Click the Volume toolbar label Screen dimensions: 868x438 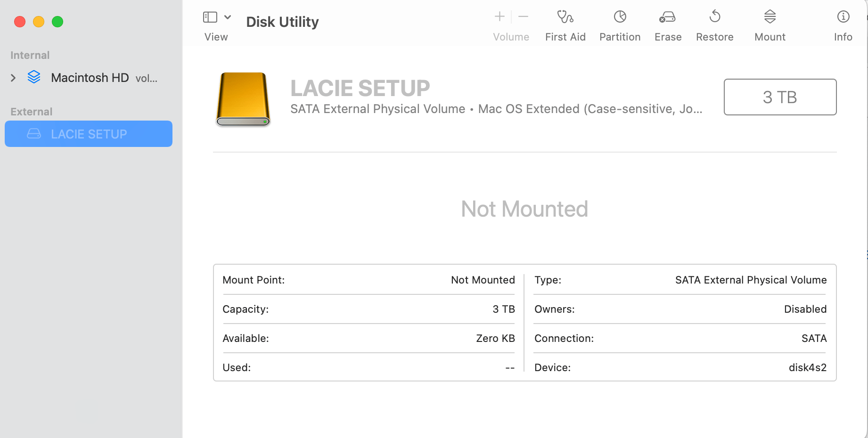pyautogui.click(x=511, y=37)
